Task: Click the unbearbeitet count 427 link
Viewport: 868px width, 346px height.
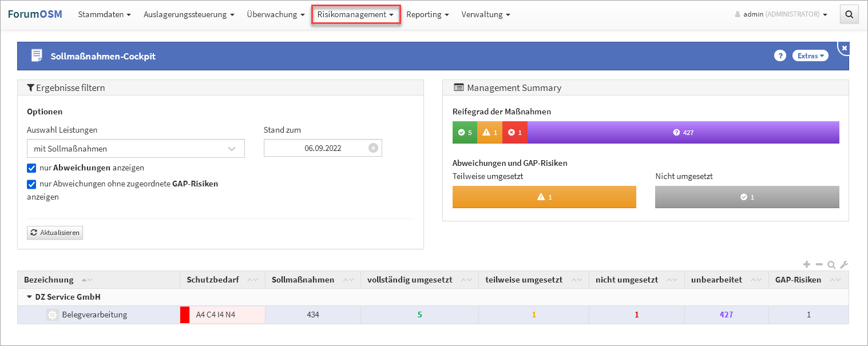Action: tap(726, 315)
